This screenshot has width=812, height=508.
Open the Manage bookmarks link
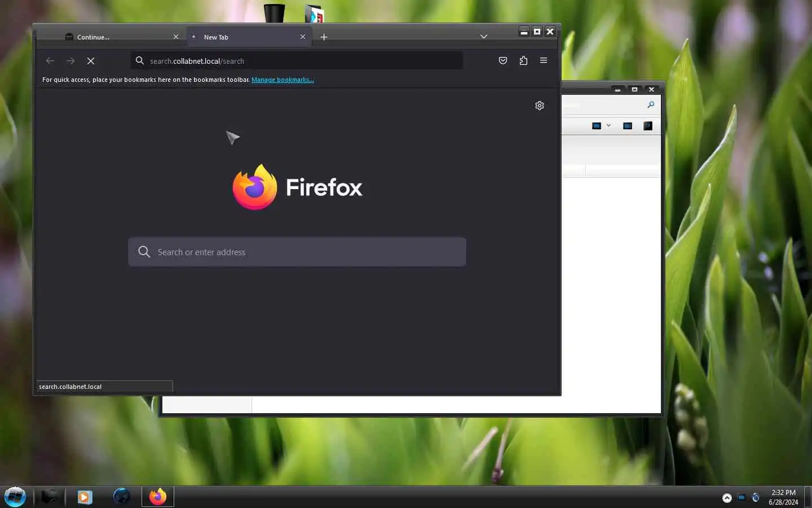point(283,80)
